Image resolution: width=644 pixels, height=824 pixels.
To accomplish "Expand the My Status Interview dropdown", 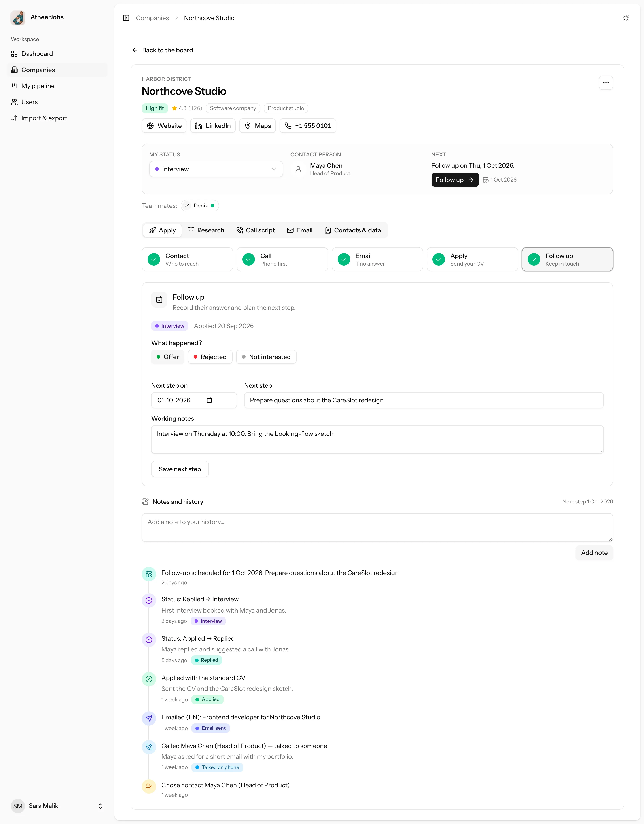I will pos(216,169).
